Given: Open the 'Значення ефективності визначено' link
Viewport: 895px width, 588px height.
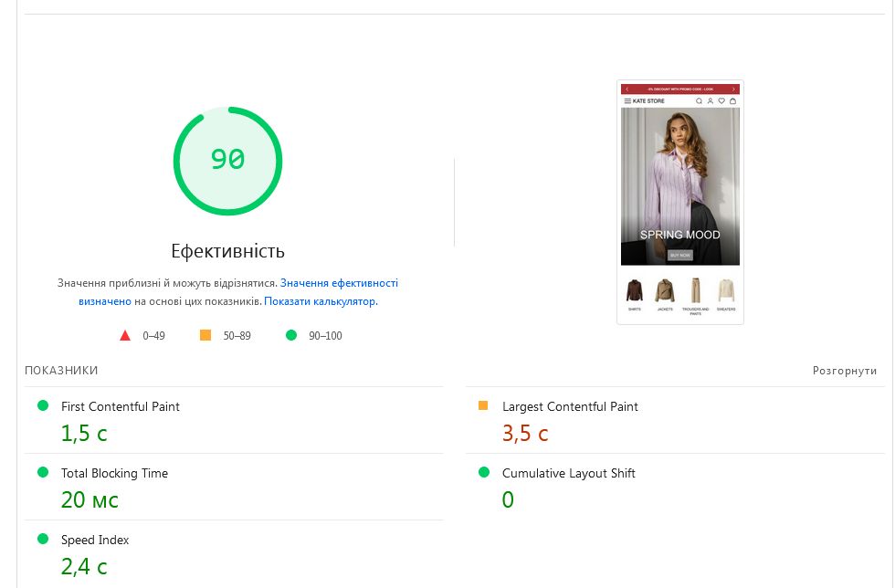Looking at the screenshot, I should click(x=339, y=283).
